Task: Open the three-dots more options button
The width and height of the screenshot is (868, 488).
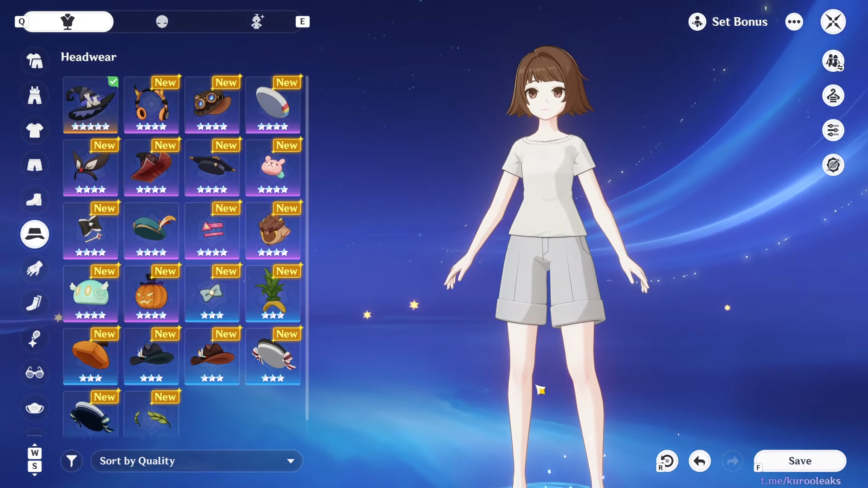Action: coord(794,22)
